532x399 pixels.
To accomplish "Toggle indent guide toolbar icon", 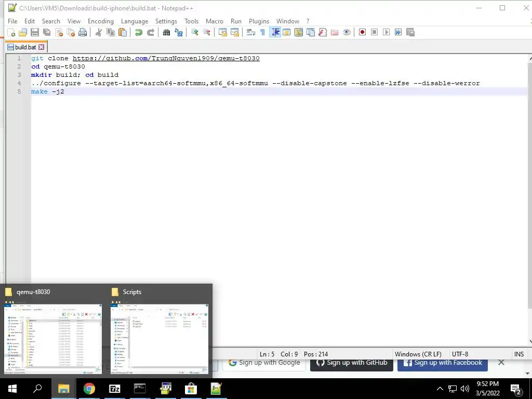I will (x=275, y=32).
